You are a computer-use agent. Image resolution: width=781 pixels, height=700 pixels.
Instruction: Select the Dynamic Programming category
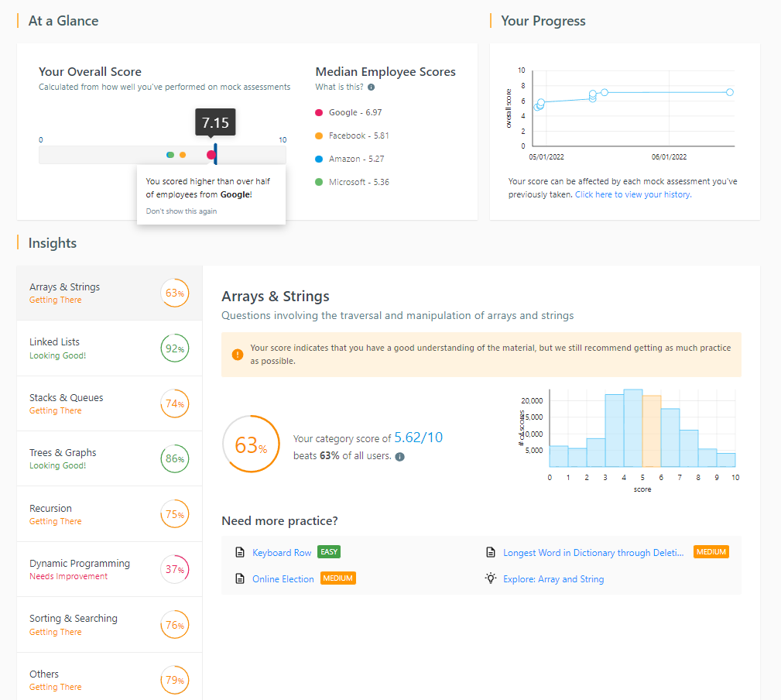(109, 569)
